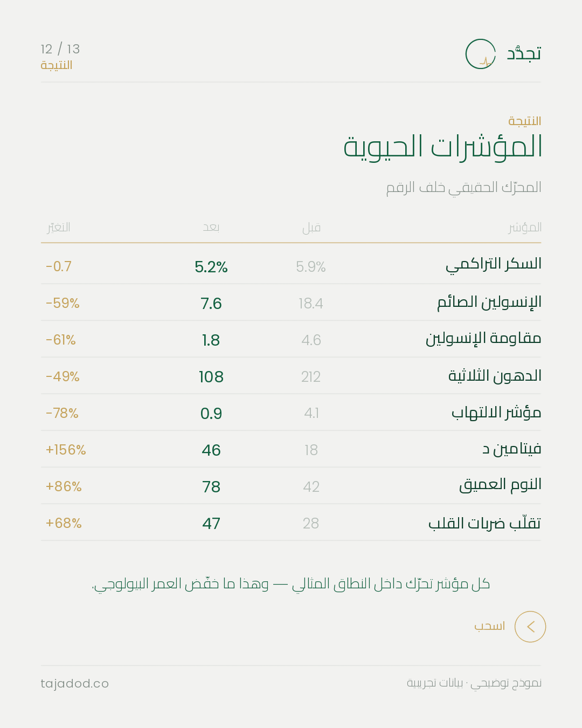The image size is (582, 728).
Task: Click the السكر التراكمي row label
Action: [494, 264]
